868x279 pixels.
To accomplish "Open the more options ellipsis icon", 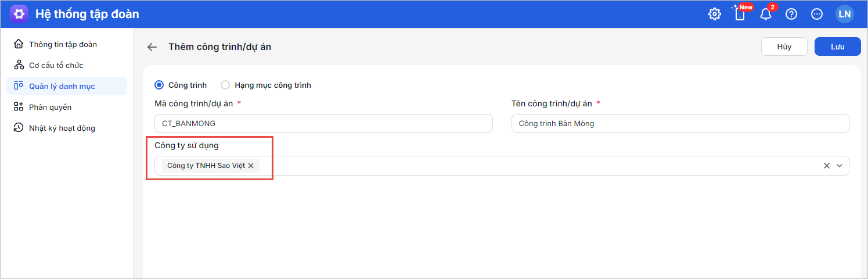I will coord(817,14).
